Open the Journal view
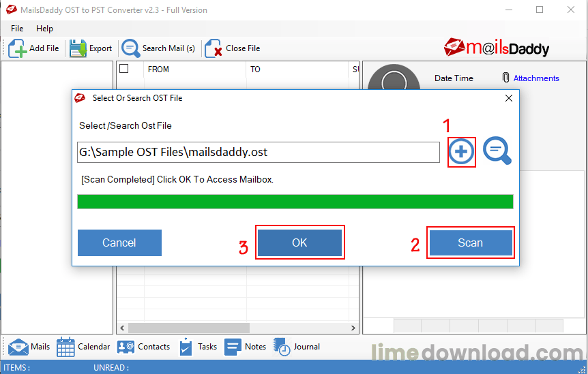This screenshot has width=588, height=374. point(296,347)
